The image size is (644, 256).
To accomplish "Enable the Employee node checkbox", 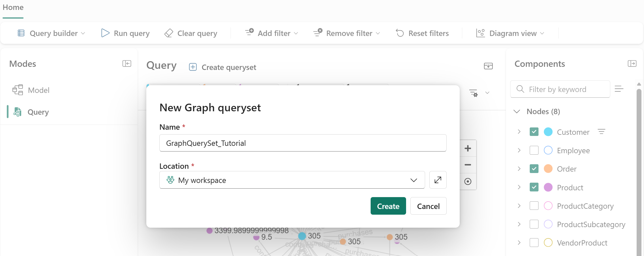I will [534, 150].
